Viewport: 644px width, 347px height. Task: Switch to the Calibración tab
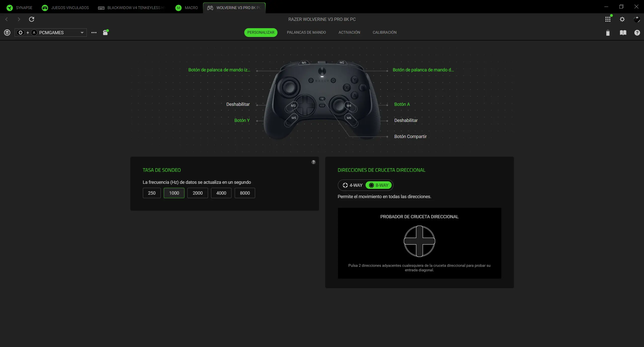click(384, 32)
